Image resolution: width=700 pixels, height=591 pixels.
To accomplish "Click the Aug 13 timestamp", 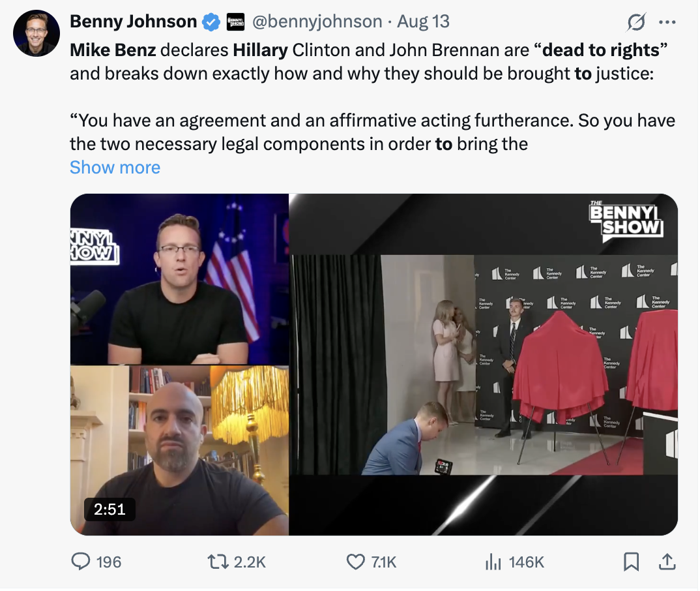I will pos(424,22).
